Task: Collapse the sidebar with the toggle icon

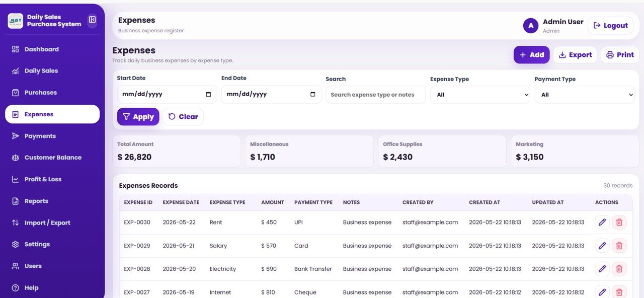Action: click(x=92, y=20)
